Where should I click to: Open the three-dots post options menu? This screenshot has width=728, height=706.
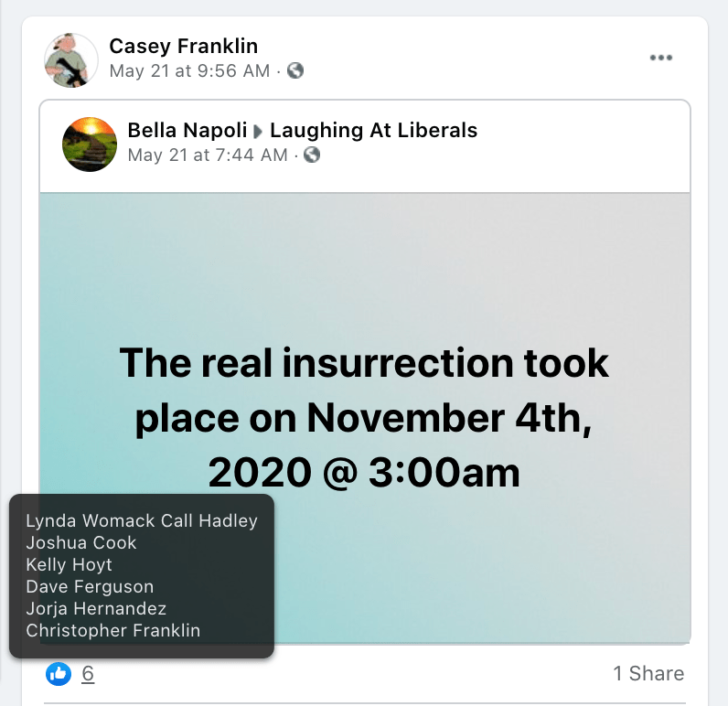660,58
